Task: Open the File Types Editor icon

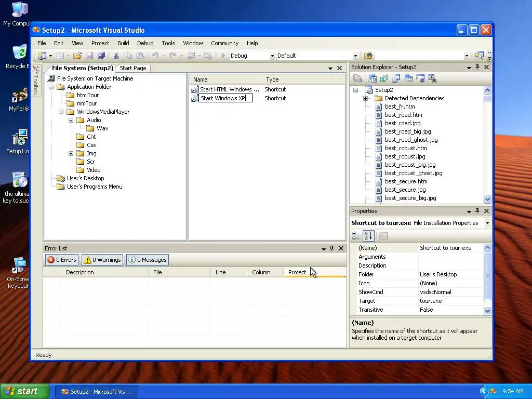Action: point(396,79)
